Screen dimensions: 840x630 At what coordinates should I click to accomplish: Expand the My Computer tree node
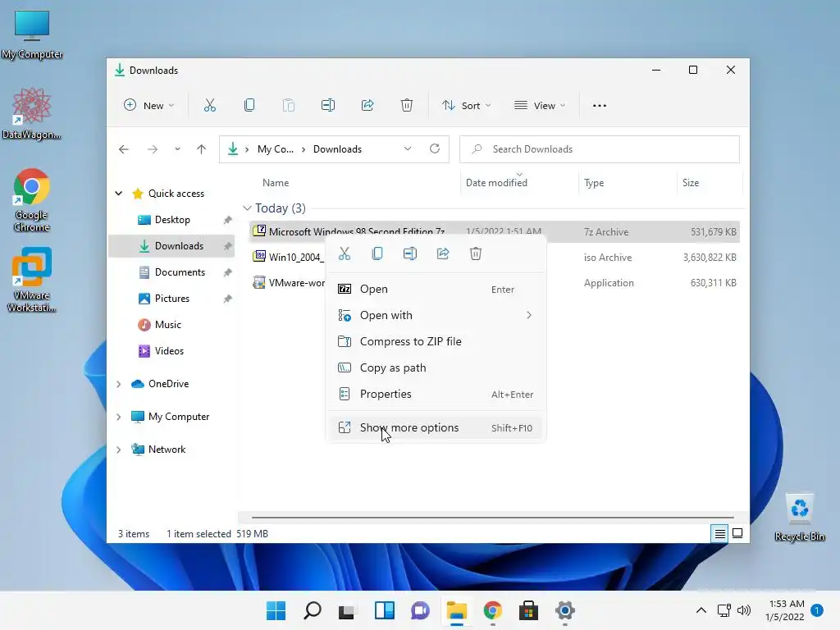pyautogui.click(x=119, y=417)
